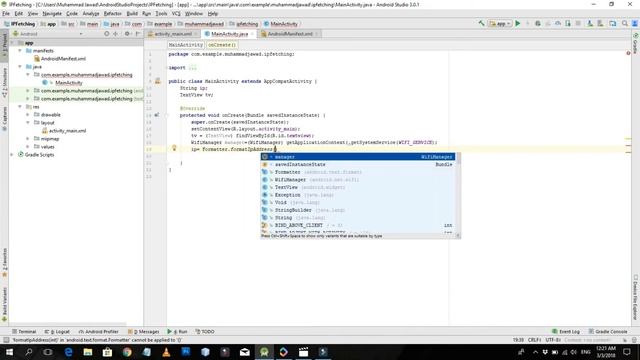This screenshot has height=360, width=640.
Task: Open the Android Profiler gauge toolbar icon
Action: 558,24
